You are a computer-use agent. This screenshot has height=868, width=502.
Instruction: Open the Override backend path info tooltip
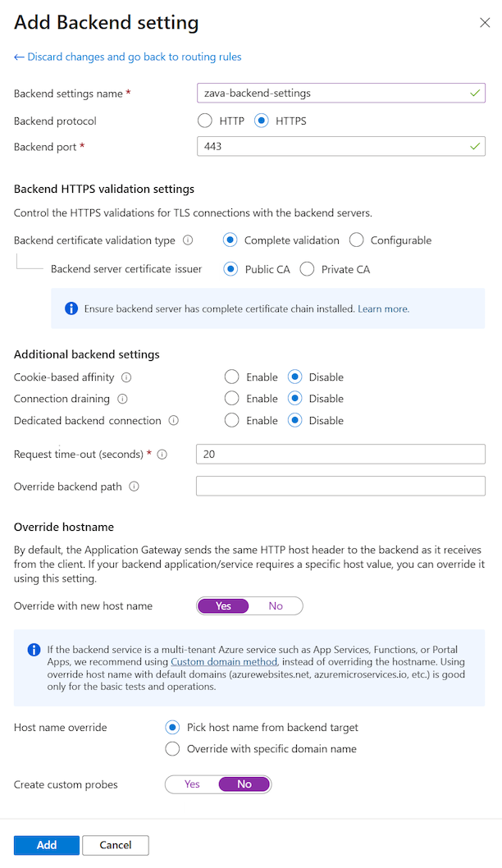[135, 486]
